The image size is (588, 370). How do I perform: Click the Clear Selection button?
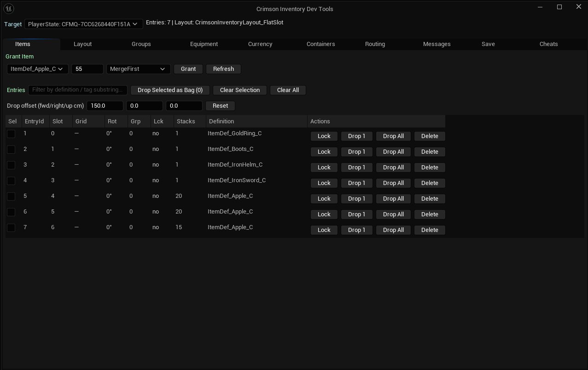[240, 90]
